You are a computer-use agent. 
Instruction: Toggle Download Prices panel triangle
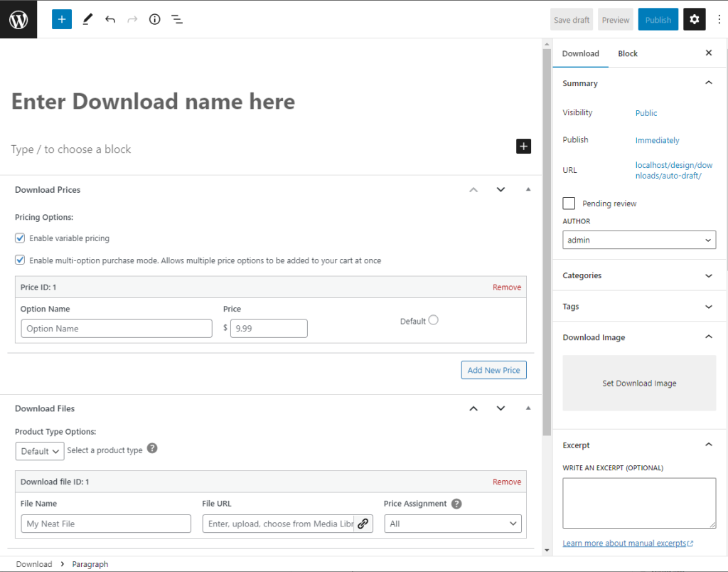coord(528,189)
